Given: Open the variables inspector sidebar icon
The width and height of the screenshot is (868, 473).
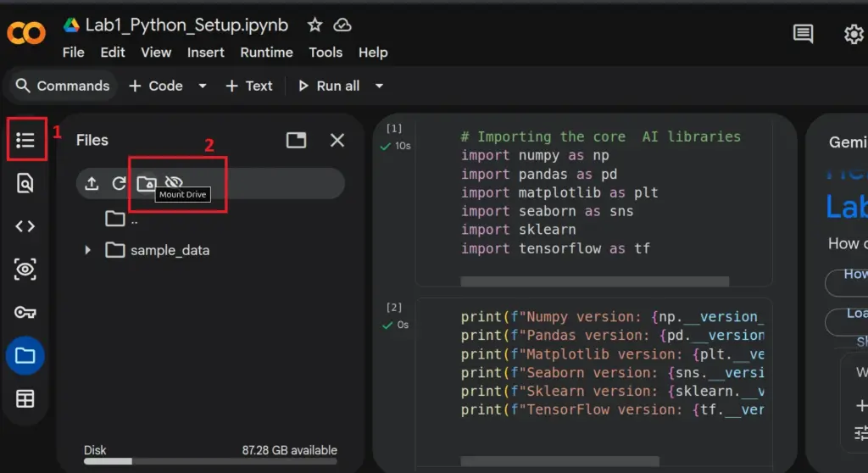Looking at the screenshot, I should tap(25, 270).
